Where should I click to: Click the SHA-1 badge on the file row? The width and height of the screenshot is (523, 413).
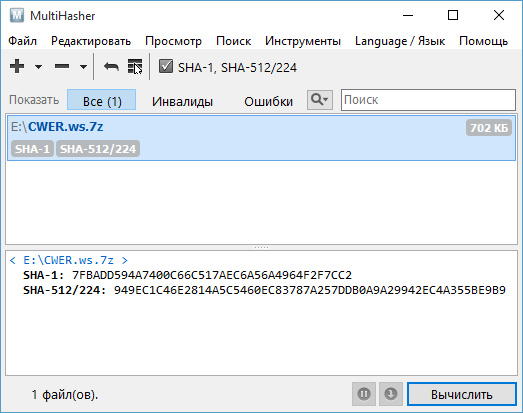(x=32, y=149)
